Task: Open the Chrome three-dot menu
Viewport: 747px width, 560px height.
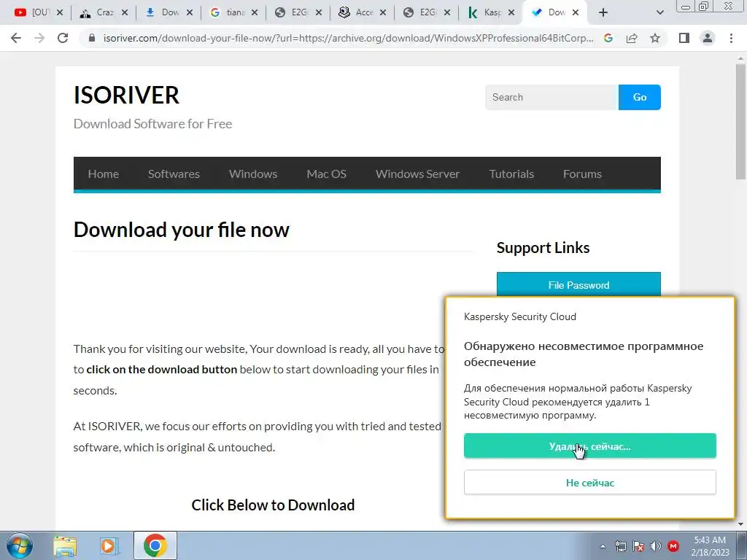Action: [x=731, y=38]
